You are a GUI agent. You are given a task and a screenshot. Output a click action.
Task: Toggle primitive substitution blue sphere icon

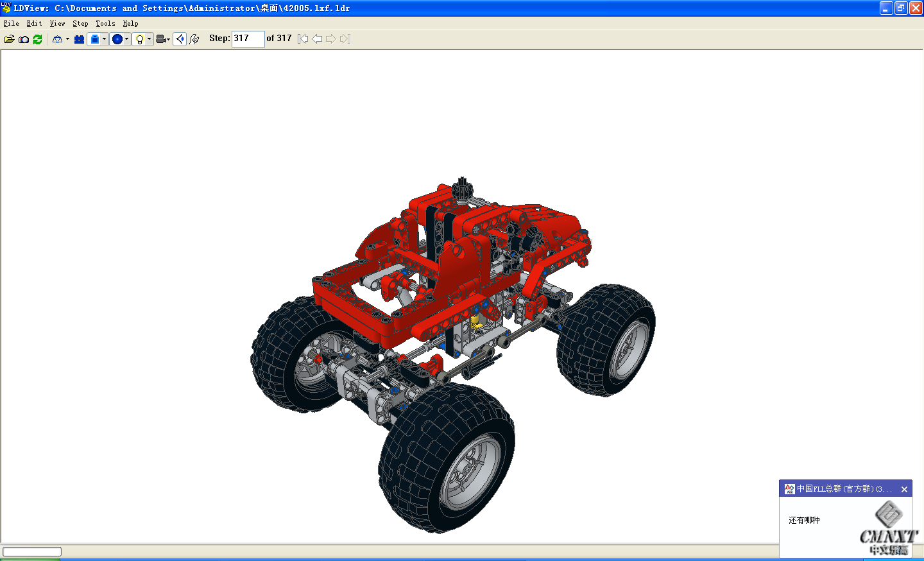pos(117,39)
